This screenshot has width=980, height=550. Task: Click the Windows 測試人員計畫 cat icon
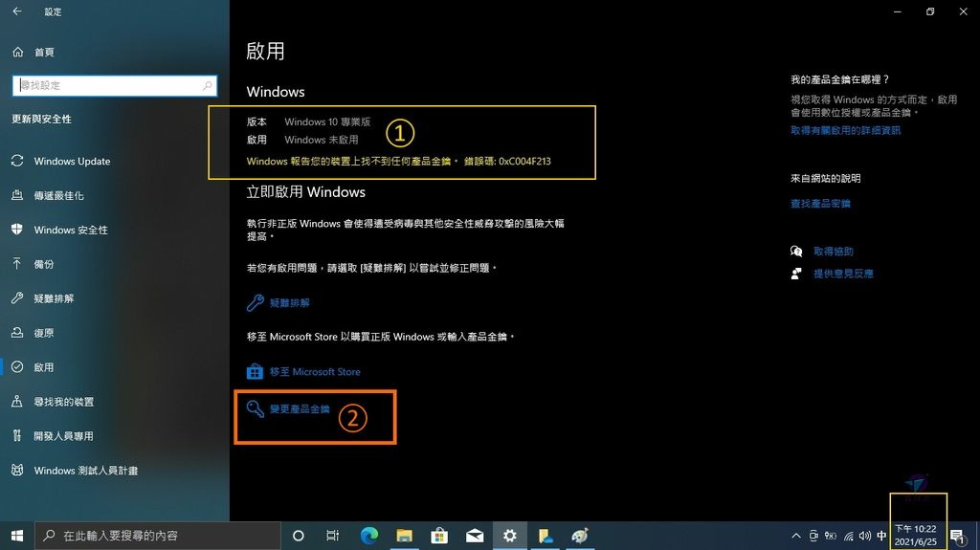coord(17,470)
